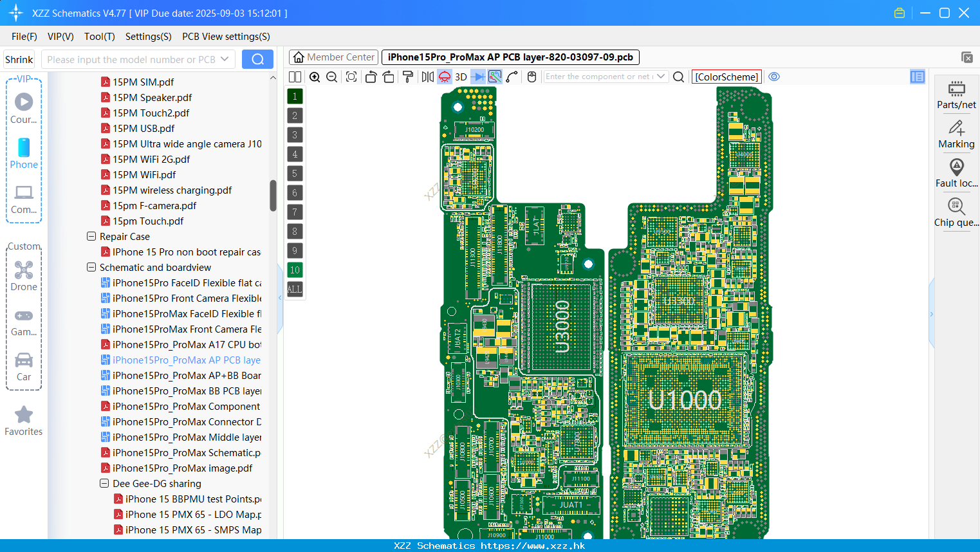This screenshot has height=552, width=980.
Task: Open iPhone 15 BBPMU test Points file
Action: tap(193, 499)
